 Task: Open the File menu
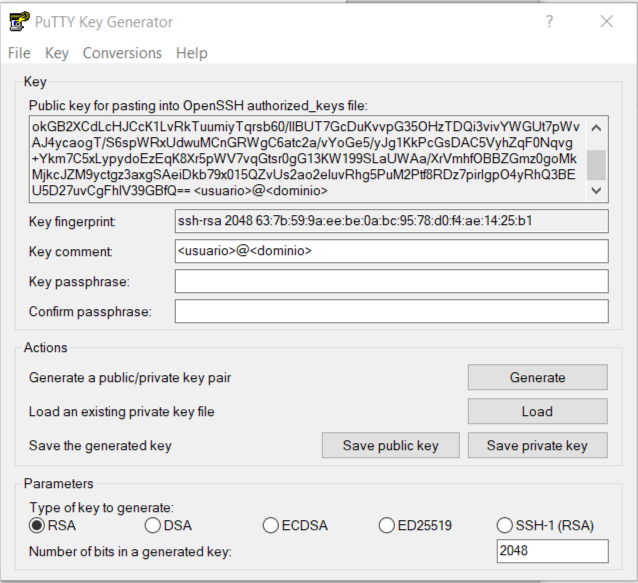19,53
